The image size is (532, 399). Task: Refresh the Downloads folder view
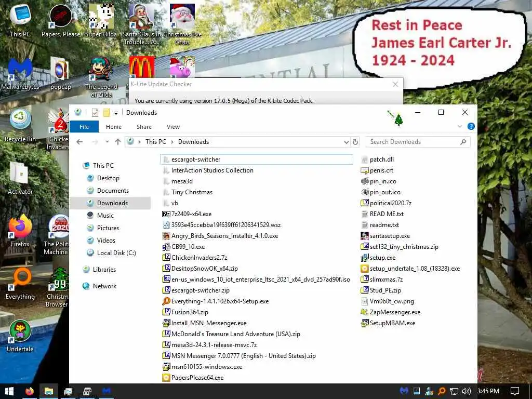pyautogui.click(x=355, y=142)
